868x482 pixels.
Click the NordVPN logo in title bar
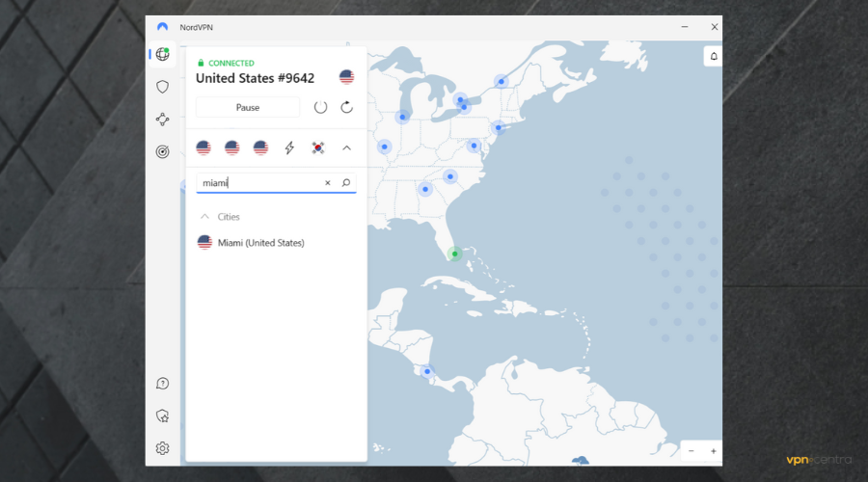tap(162, 27)
